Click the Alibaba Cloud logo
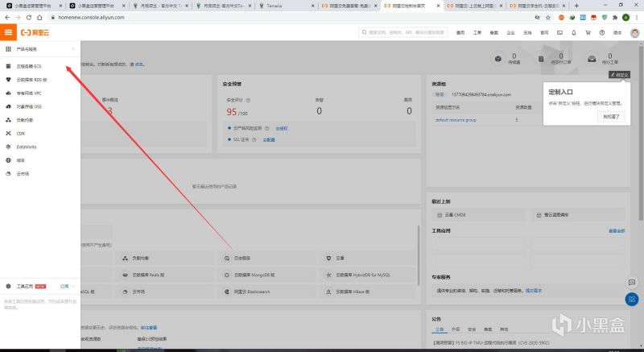Screen dimensions: 644x352 coord(35,32)
